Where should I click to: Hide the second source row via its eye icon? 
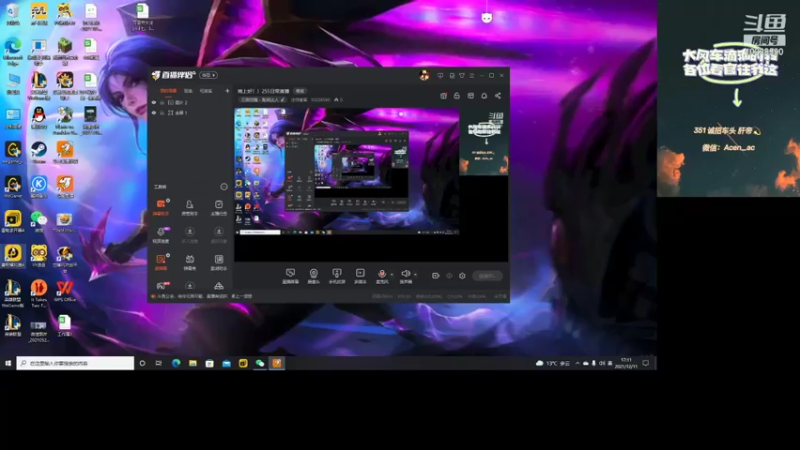(x=154, y=113)
